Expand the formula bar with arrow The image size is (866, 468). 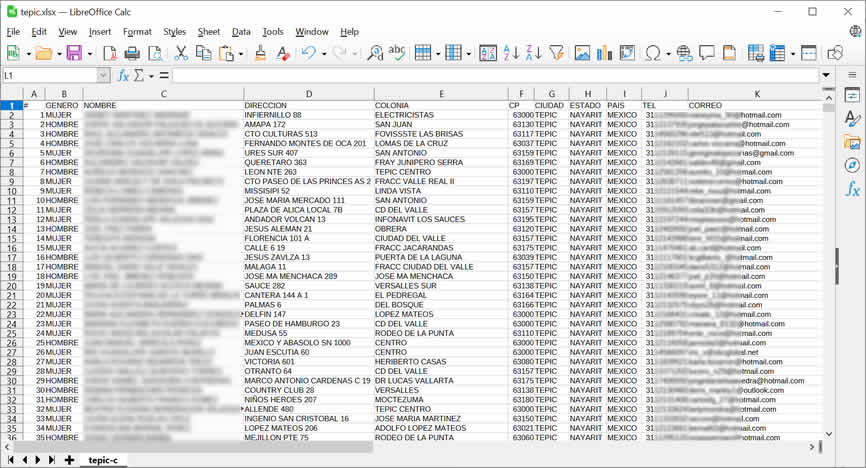pyautogui.click(x=826, y=75)
